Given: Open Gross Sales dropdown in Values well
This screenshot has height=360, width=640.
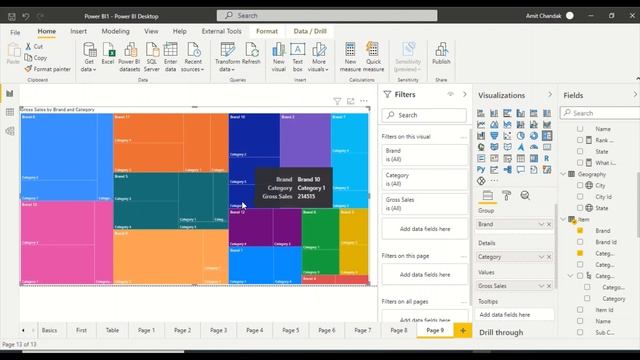Looking at the screenshot, I should click(541, 286).
